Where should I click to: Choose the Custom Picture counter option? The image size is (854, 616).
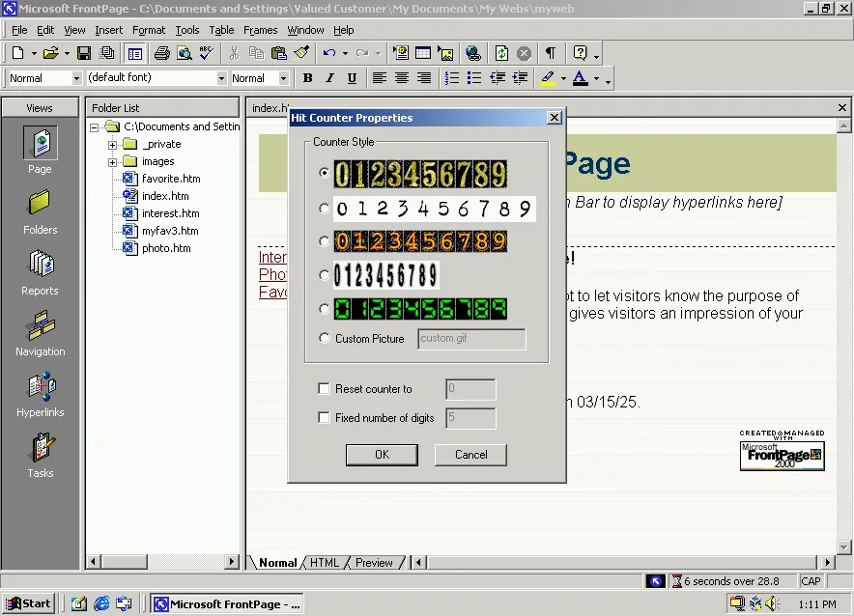pos(326,339)
